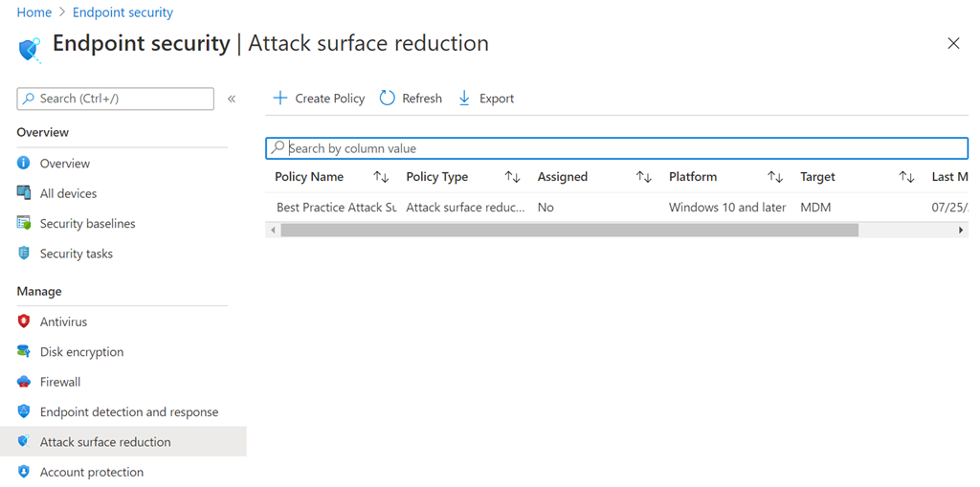Image resolution: width=980 pixels, height=487 pixels.
Task: Click the Antivirus red shield icon
Action: 24,321
